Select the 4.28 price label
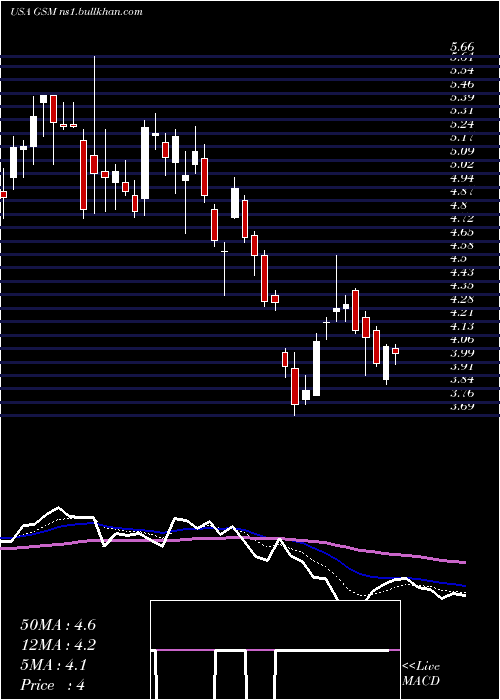This screenshot has height=700, width=500. pos(462,299)
